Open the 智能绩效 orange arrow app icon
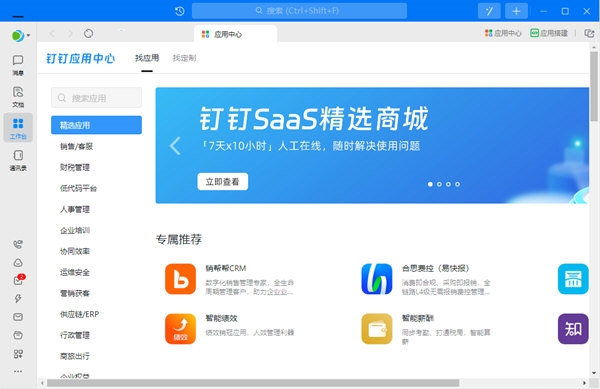This screenshot has width=600, height=389. coord(180,329)
